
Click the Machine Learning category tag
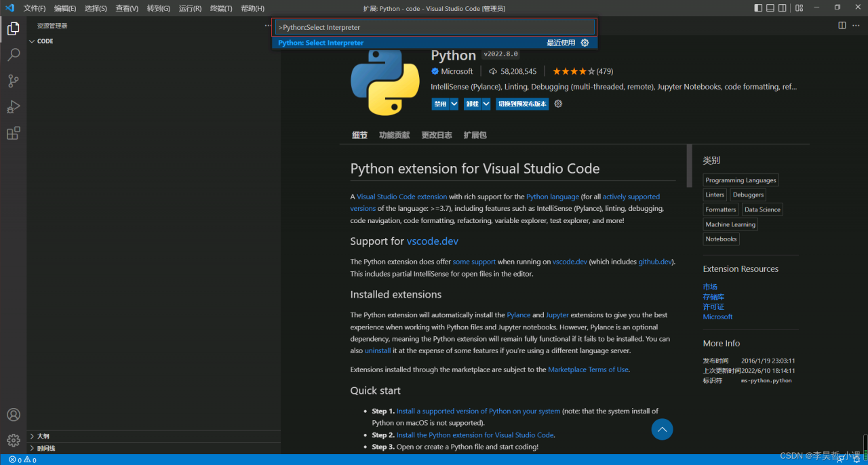click(730, 224)
